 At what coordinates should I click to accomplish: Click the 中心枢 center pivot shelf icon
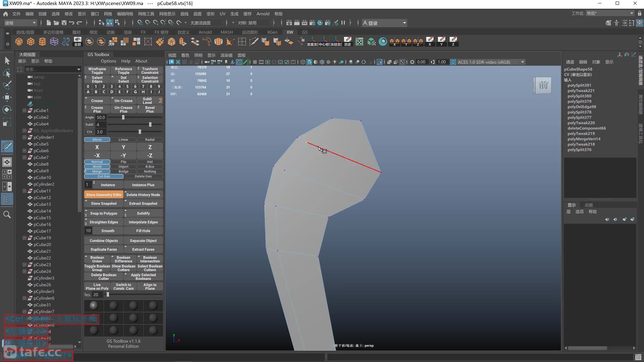[324, 42]
